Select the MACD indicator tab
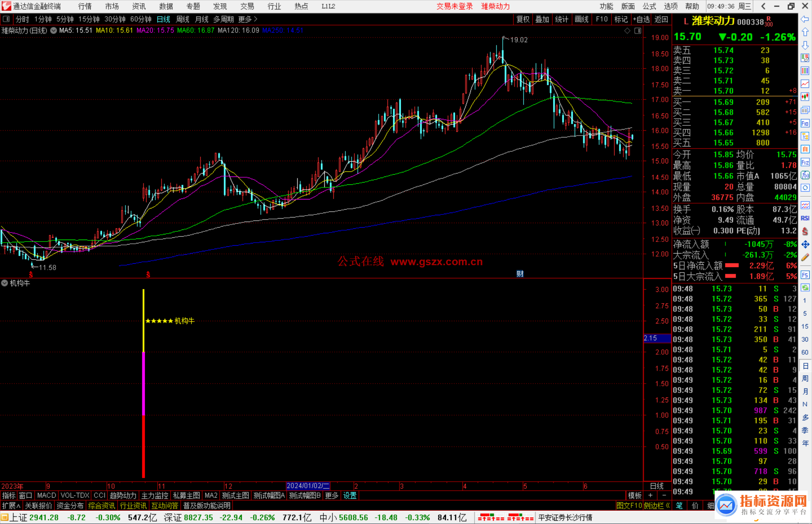The width and height of the screenshot is (812, 524). (x=47, y=495)
